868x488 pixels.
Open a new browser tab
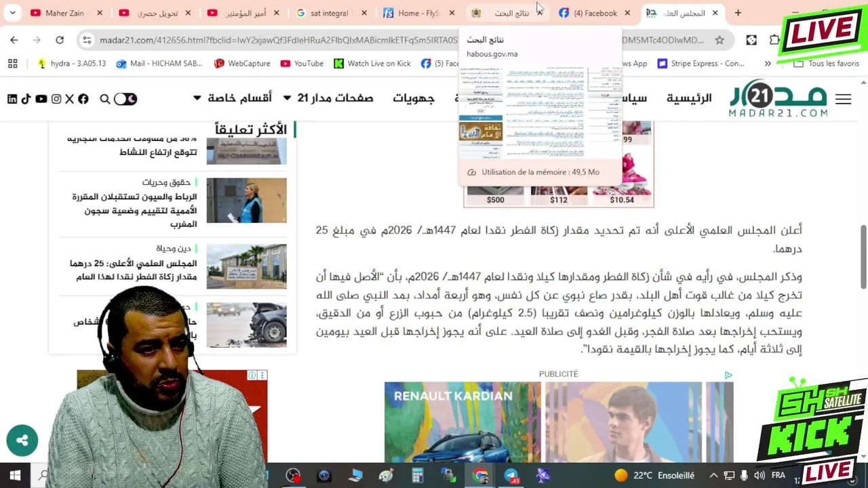pos(738,13)
